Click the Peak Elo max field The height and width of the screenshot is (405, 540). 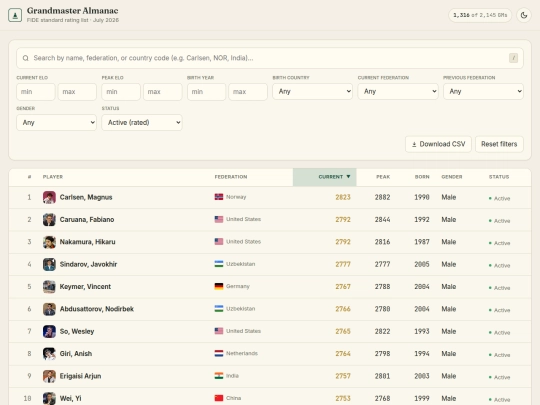163,92
